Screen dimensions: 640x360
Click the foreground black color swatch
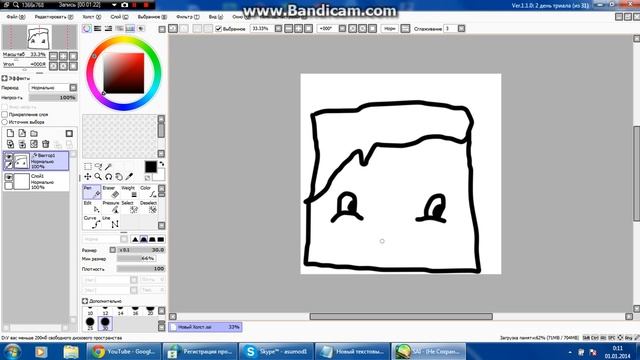tap(151, 167)
